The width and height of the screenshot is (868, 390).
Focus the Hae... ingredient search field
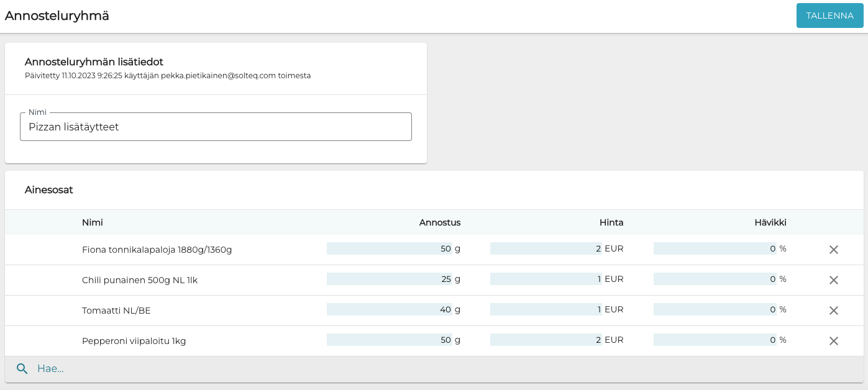pos(249,369)
